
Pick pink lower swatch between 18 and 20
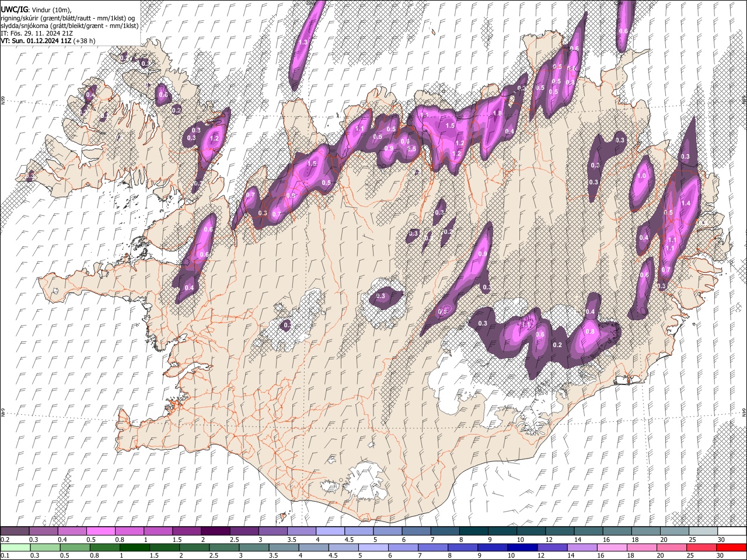click(643, 547)
